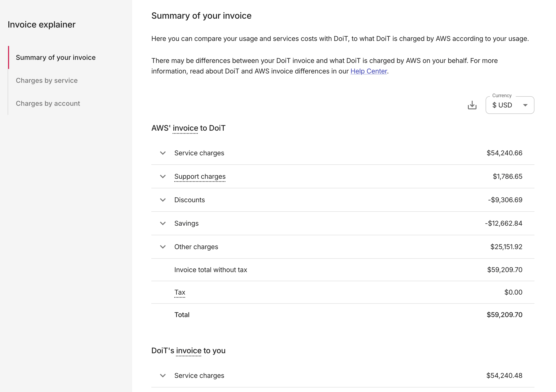Select Charges by account in sidebar
The height and width of the screenshot is (392, 556).
[48, 103]
